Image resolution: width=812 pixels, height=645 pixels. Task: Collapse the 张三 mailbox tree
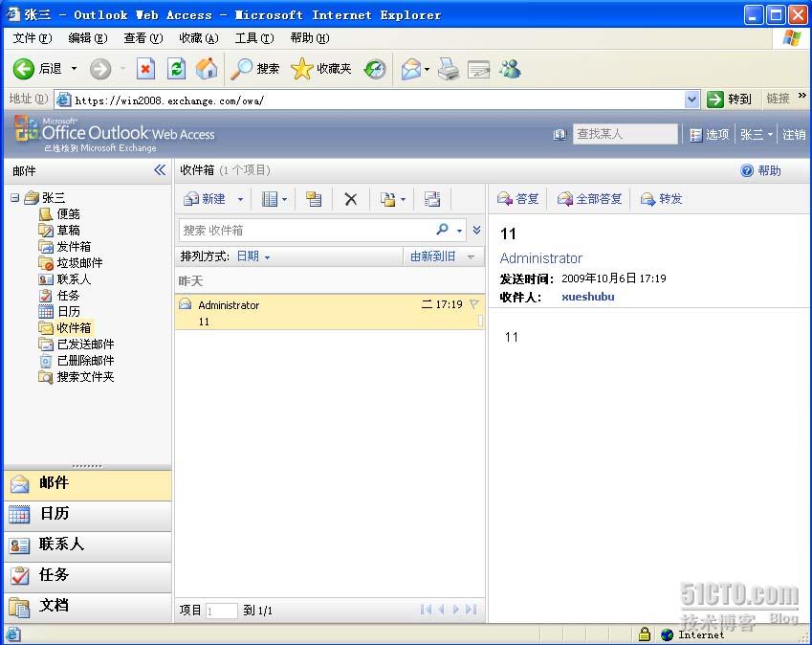coord(15,197)
